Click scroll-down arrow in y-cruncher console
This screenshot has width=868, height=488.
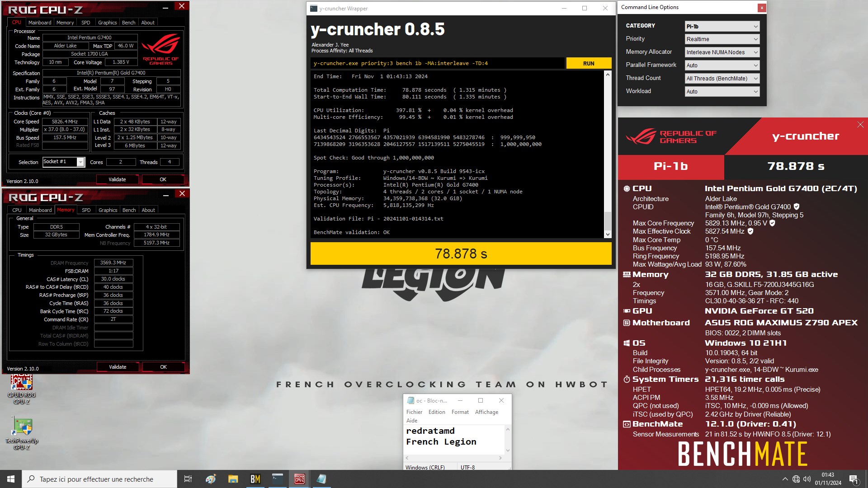click(608, 235)
